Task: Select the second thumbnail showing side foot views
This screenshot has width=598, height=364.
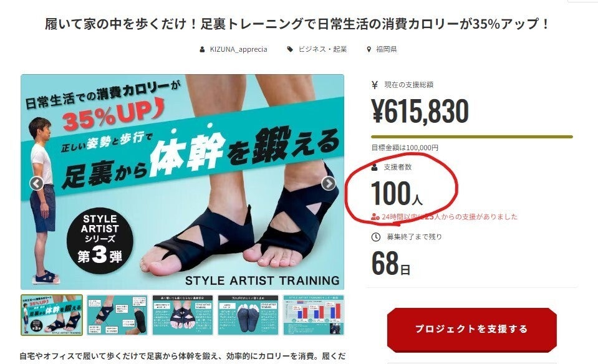Action: click(117, 315)
